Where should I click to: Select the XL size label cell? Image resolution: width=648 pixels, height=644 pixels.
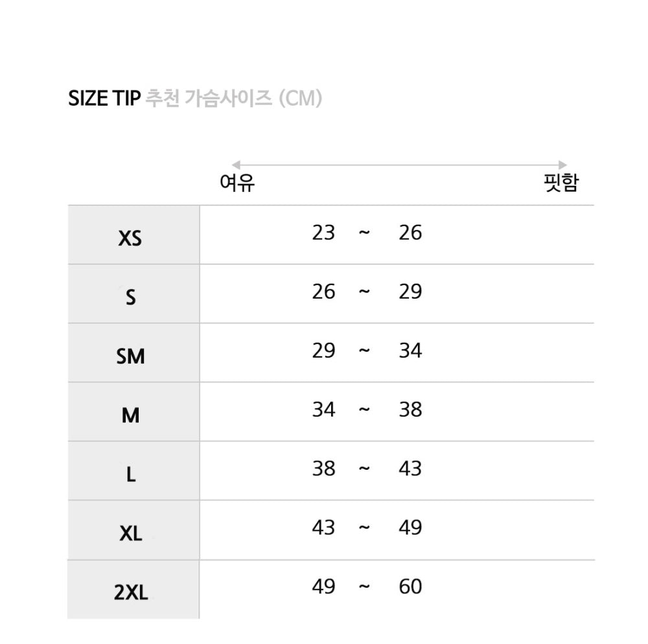pyautogui.click(x=133, y=530)
